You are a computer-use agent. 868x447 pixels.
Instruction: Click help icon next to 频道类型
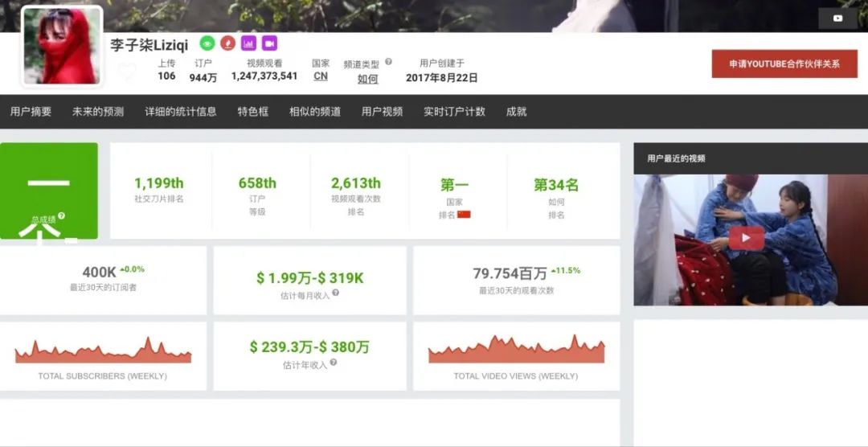pos(389,61)
